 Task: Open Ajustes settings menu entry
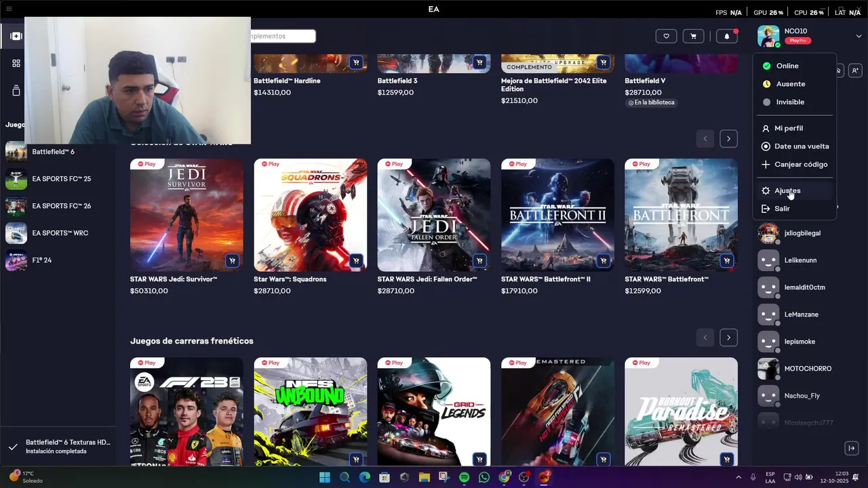[x=794, y=190]
